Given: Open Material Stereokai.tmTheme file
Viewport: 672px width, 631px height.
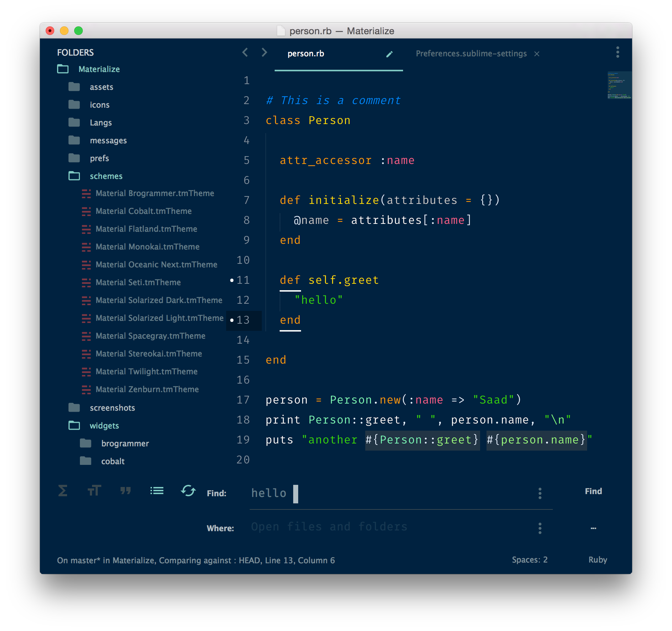Looking at the screenshot, I should 149,354.
